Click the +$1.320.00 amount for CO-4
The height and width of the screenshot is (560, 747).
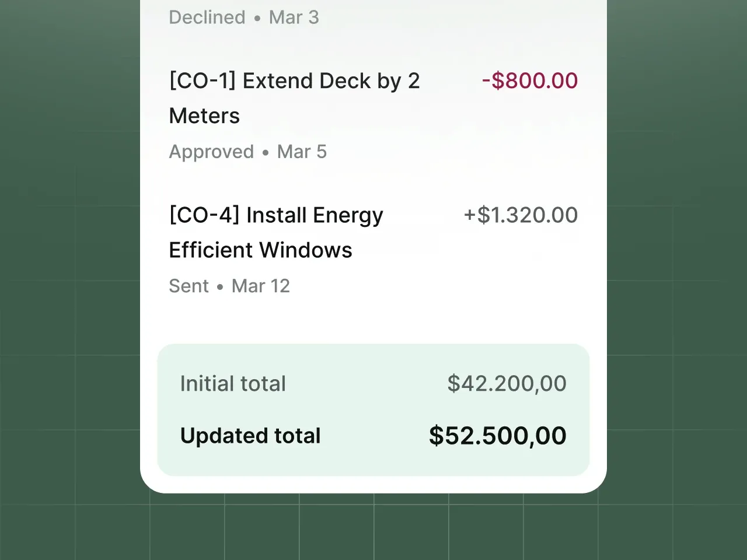click(x=521, y=215)
